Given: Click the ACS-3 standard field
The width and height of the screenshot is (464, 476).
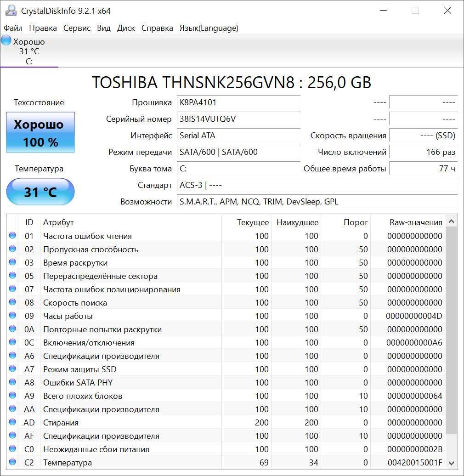Looking at the screenshot, I should pyautogui.click(x=317, y=185).
